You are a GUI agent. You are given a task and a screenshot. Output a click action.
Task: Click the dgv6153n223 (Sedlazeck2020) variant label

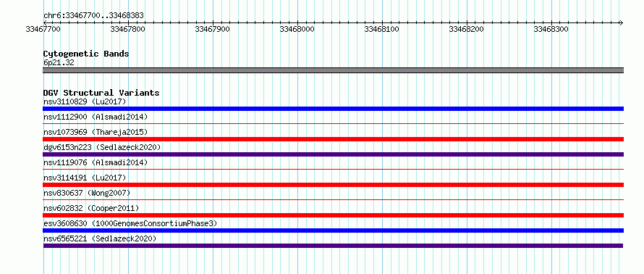tap(102, 147)
